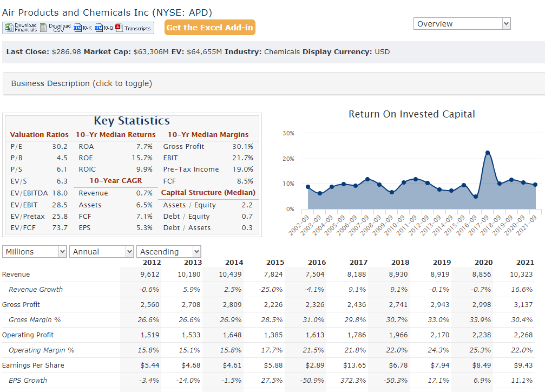Viewport: 545px width, 392px height.
Task: Click the 2002-09 first point on ROIC chart
Action: click(x=308, y=187)
